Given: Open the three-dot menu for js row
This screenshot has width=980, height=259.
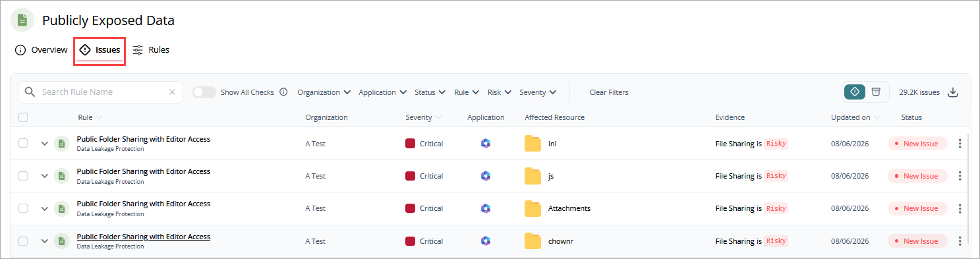Looking at the screenshot, I should (x=960, y=176).
